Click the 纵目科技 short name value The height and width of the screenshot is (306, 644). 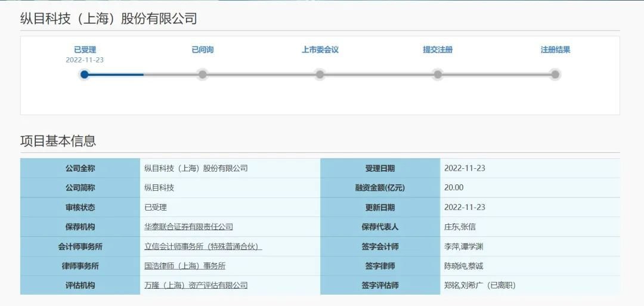point(159,188)
